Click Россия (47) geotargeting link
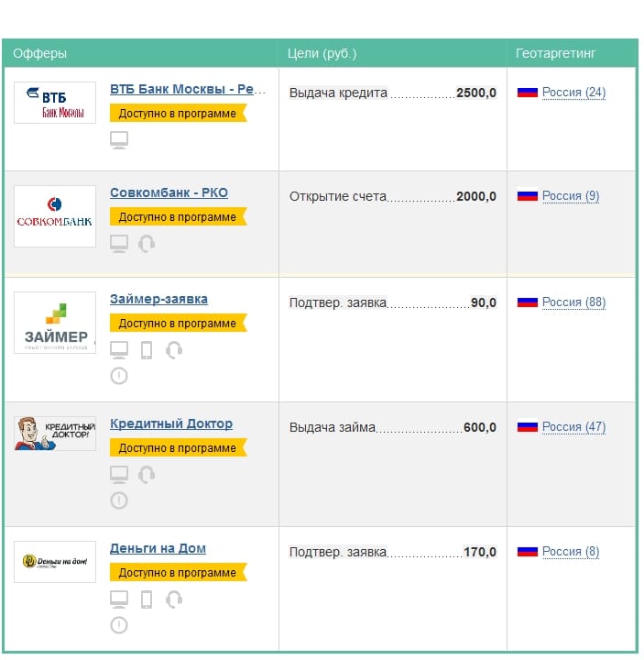This screenshot has width=644, height=660. point(573,427)
